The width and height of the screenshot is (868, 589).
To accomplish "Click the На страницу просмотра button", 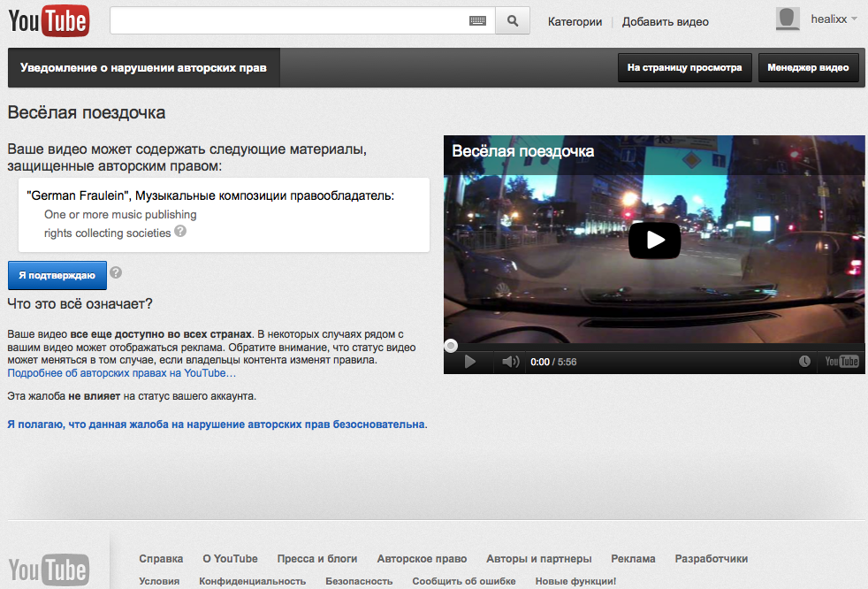I will 684,67.
